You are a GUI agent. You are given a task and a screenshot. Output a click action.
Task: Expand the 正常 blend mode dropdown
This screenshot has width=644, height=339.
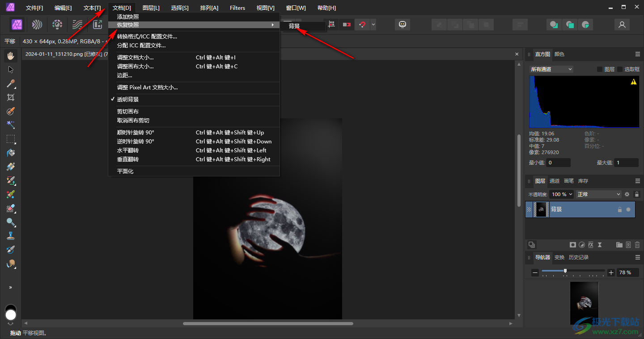[599, 194]
